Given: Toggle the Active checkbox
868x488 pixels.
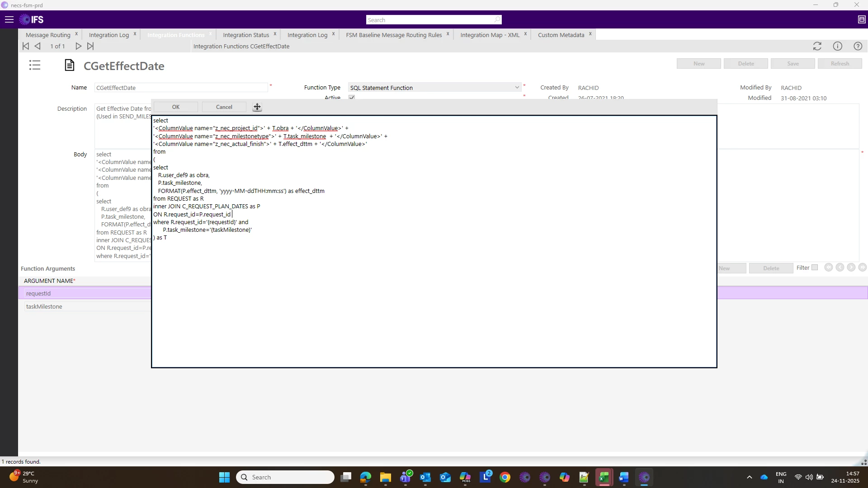Looking at the screenshot, I should [x=352, y=98].
